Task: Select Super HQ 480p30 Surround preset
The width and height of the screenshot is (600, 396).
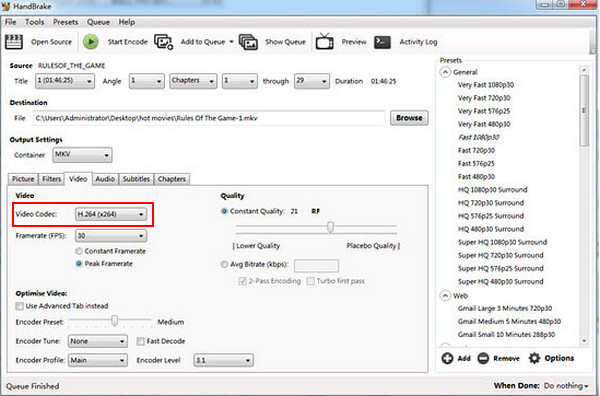Action: click(501, 282)
